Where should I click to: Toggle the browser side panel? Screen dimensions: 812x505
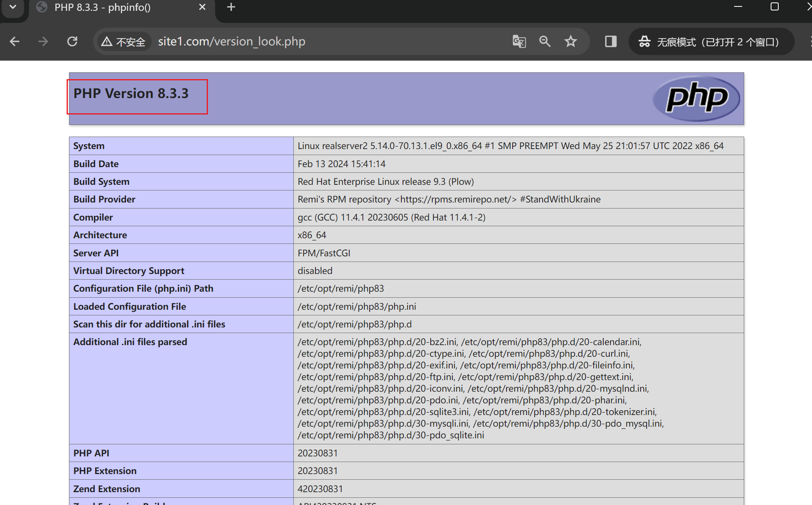[x=611, y=41]
